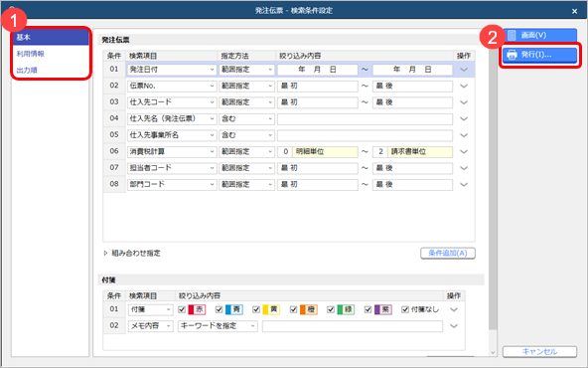Viewport: 588px width, 368px height.
Task: Open メモ内容 row 02 操作 chevron
Action: [454, 326]
